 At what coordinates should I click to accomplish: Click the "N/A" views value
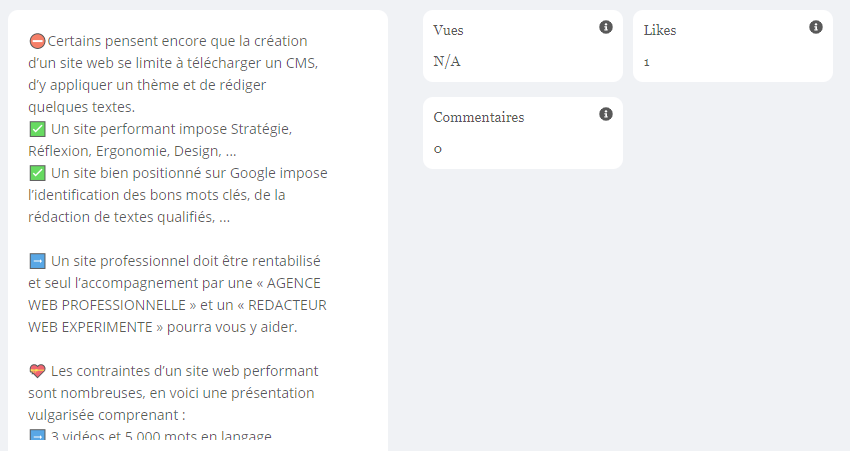pyautogui.click(x=447, y=62)
